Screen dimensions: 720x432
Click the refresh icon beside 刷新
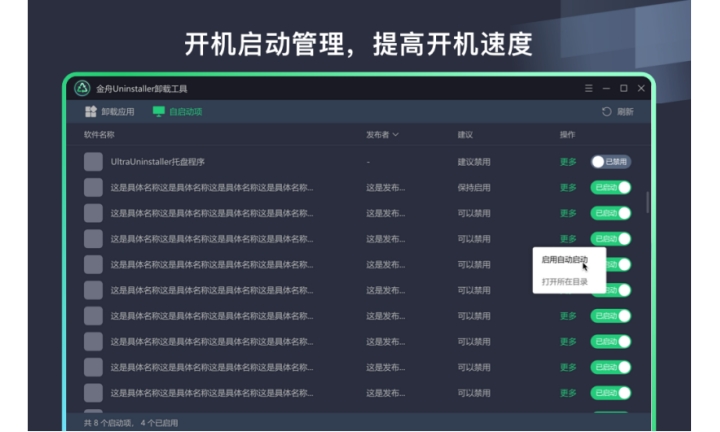click(x=606, y=112)
